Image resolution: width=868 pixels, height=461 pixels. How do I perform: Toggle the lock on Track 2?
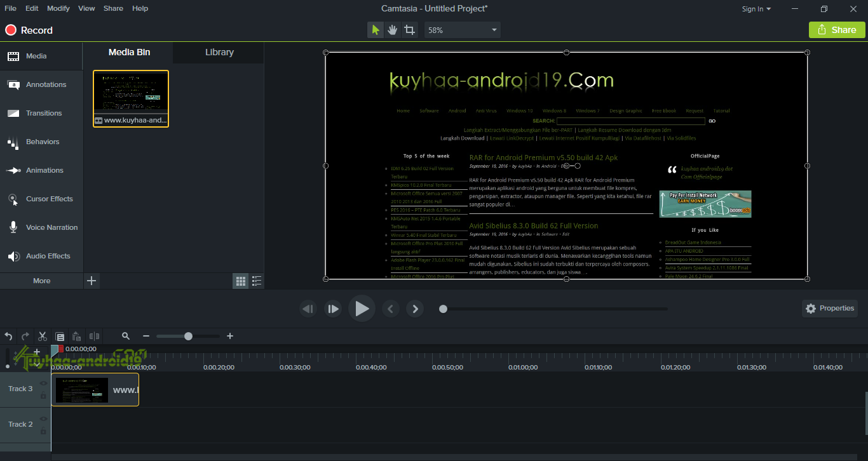(43, 431)
